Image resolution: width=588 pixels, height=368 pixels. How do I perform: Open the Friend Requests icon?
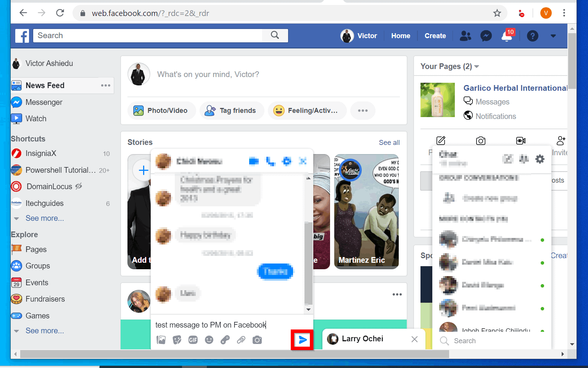pyautogui.click(x=465, y=35)
